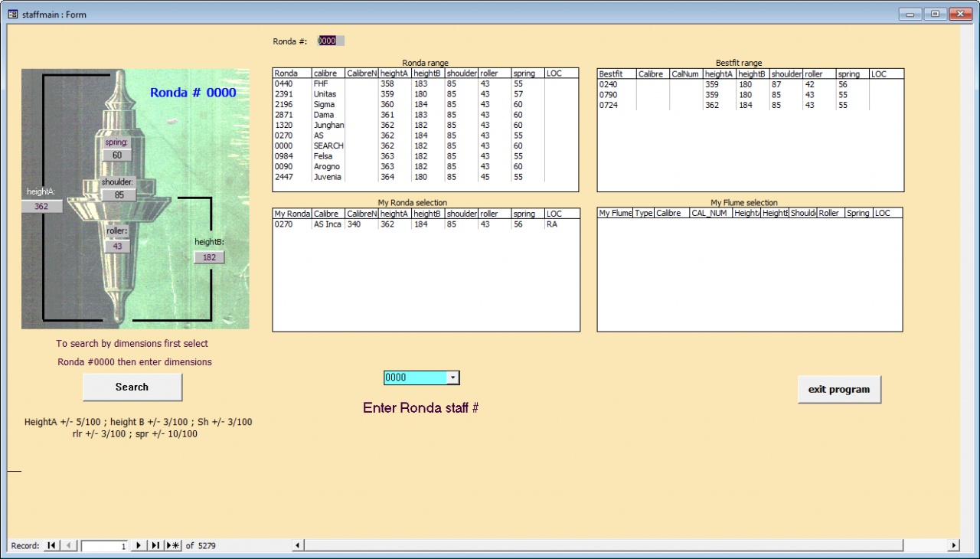
Task: Click the staffmain form icon in title bar
Action: tap(12, 14)
